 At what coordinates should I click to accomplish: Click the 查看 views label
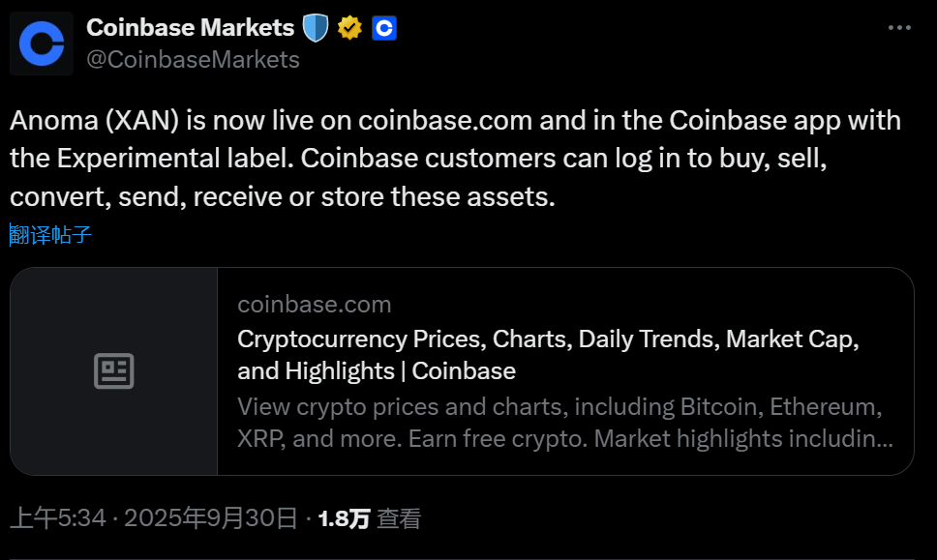click(399, 518)
